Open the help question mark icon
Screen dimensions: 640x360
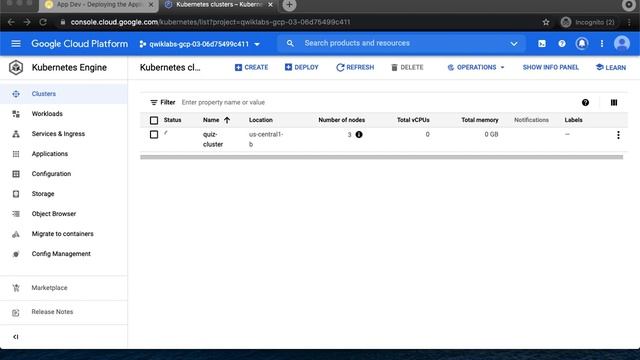pos(562,44)
